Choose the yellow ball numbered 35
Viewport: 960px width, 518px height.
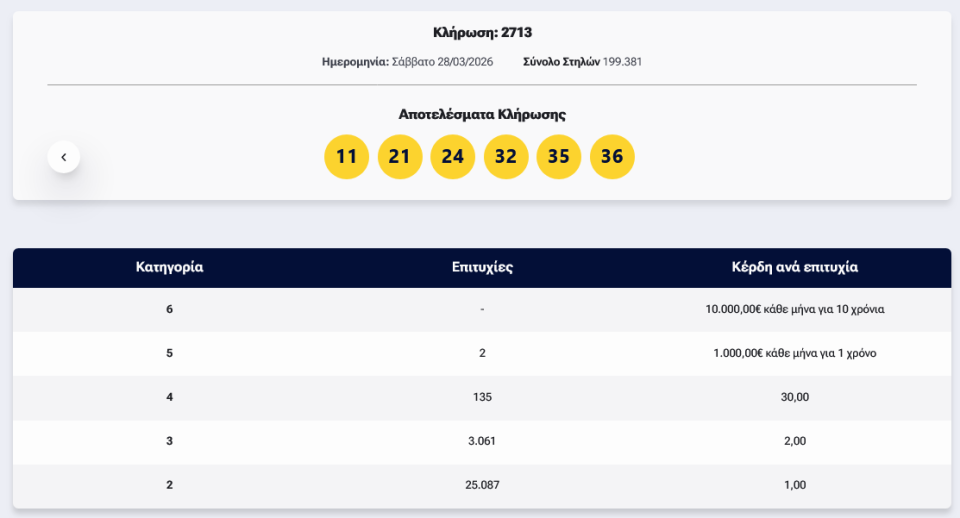point(559,157)
